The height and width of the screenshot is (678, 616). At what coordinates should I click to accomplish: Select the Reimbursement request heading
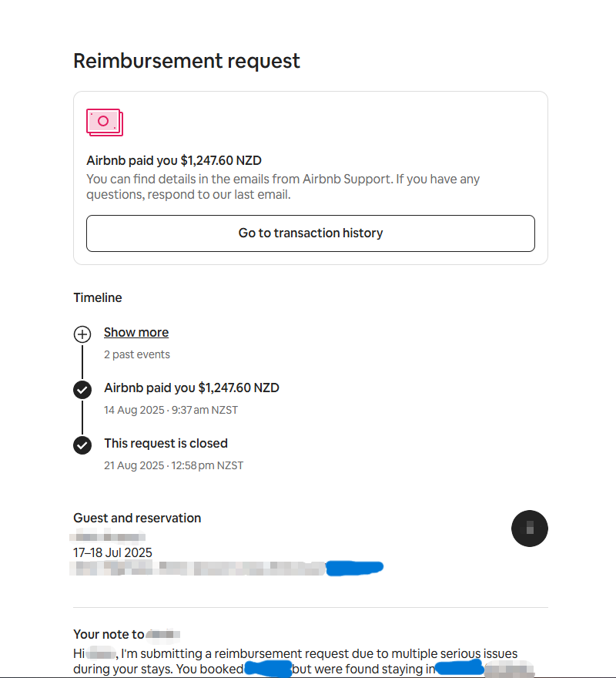point(186,61)
